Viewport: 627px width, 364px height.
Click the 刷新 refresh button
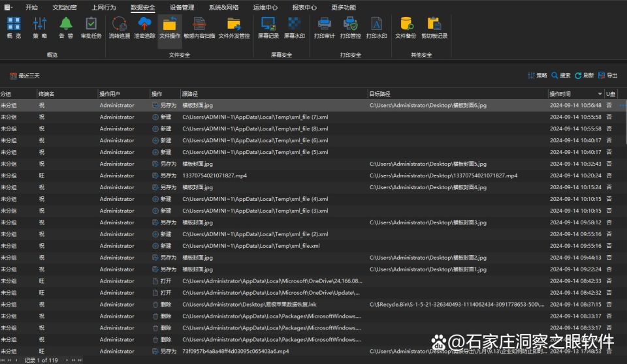pos(584,75)
